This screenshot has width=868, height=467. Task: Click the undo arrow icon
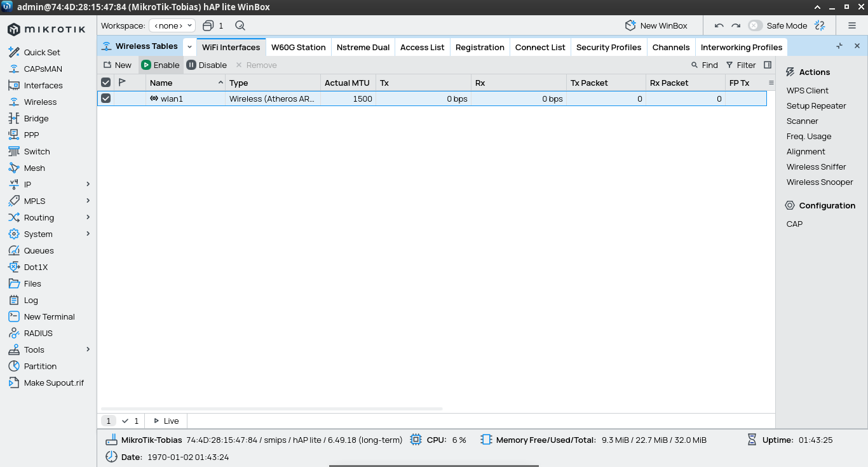[x=719, y=26]
